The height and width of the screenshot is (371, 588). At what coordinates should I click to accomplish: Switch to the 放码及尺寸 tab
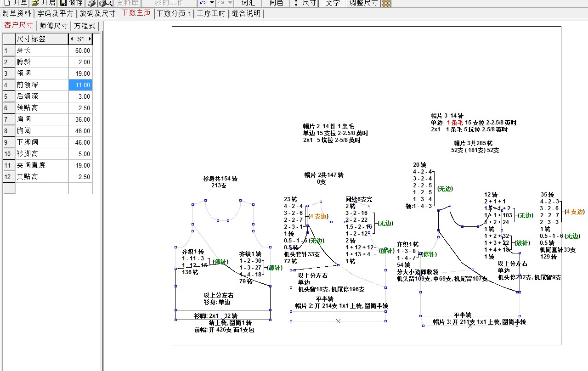point(97,14)
